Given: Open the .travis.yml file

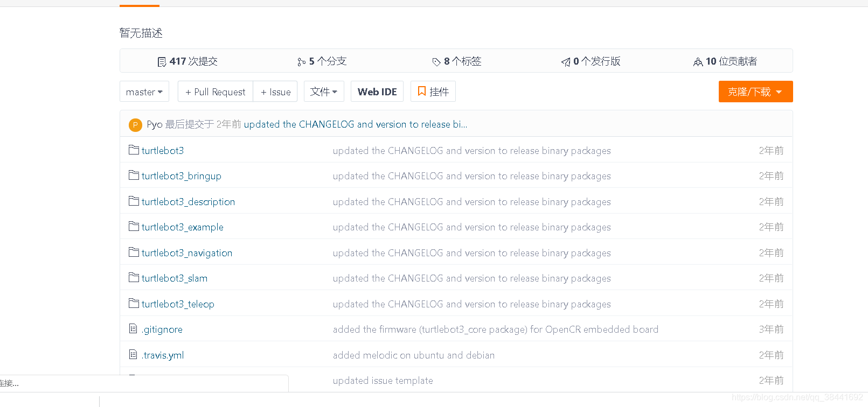Looking at the screenshot, I should [x=163, y=355].
